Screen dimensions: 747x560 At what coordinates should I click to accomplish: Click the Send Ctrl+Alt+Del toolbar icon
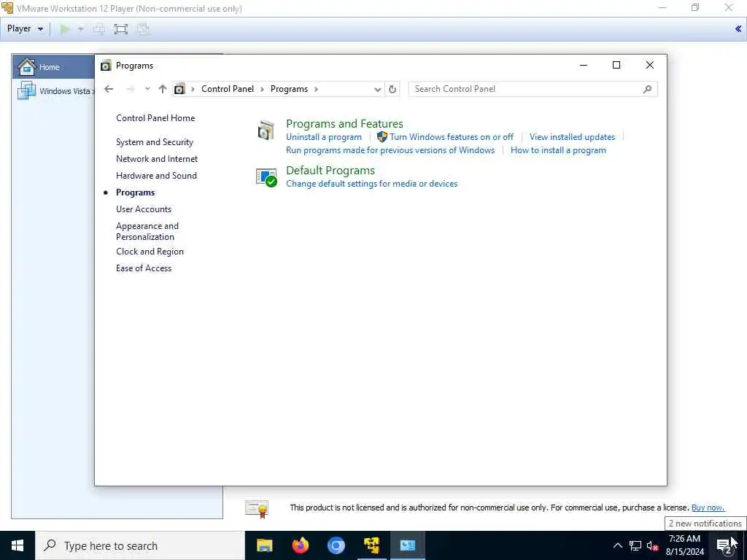(x=99, y=29)
